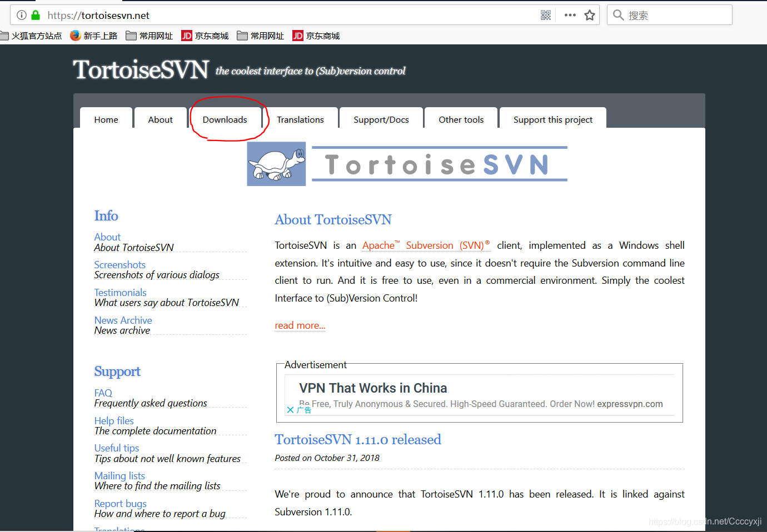Open the first 京东商城 JD bookmark
The height and width of the screenshot is (532, 767).
(205, 36)
